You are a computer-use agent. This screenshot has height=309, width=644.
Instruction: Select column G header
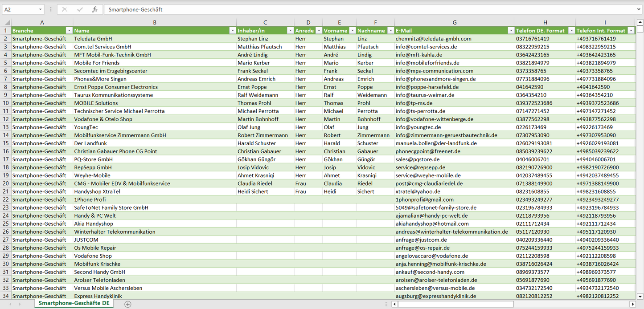point(454,23)
